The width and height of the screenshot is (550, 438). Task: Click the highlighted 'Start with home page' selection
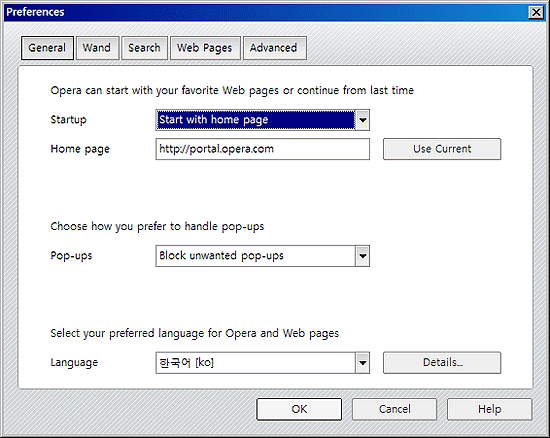256,120
